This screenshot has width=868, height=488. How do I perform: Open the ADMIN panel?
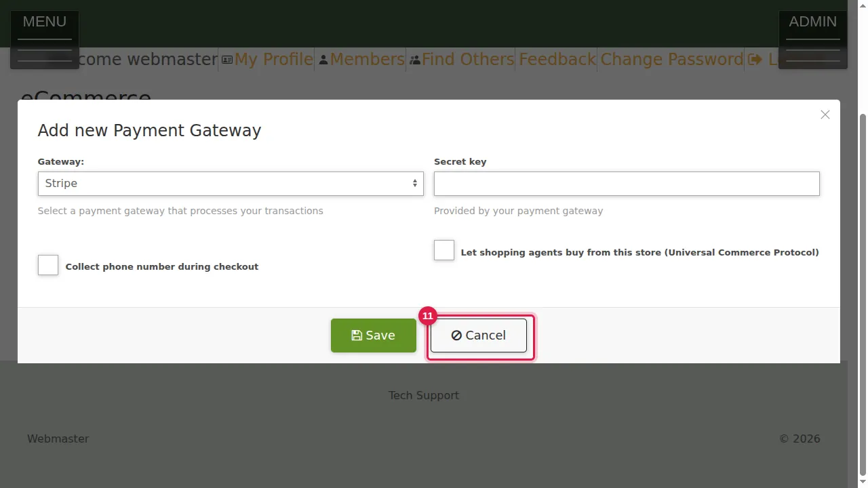pyautogui.click(x=813, y=39)
